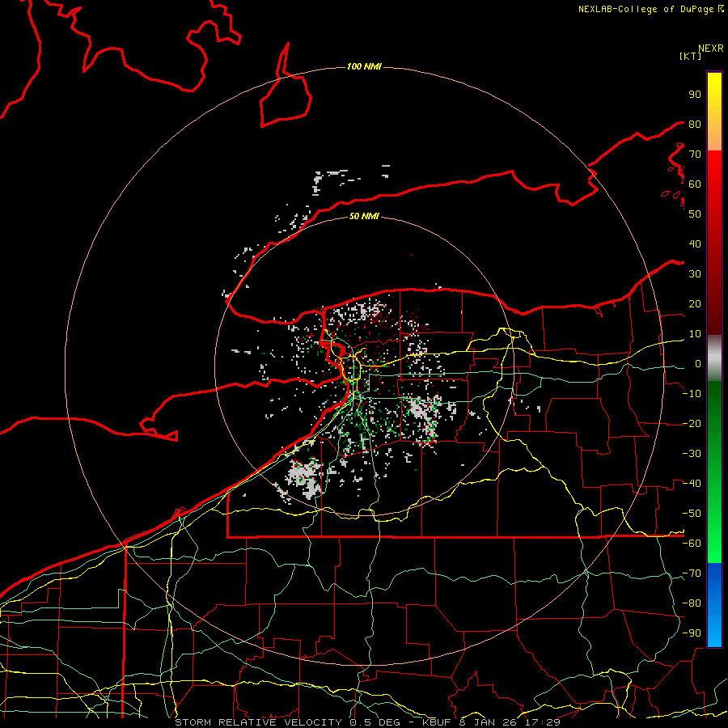Image resolution: width=728 pixels, height=728 pixels.
Task: Select the positive 80 scale label
Action: coord(695,124)
